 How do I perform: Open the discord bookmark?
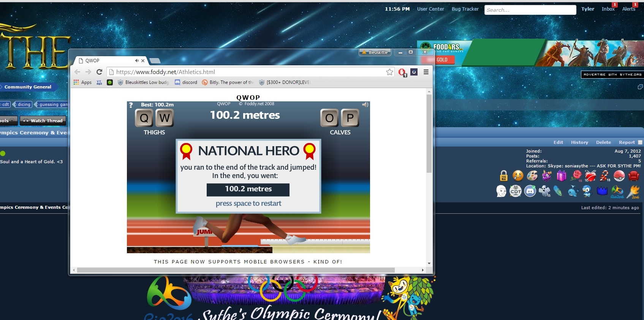pos(186,82)
